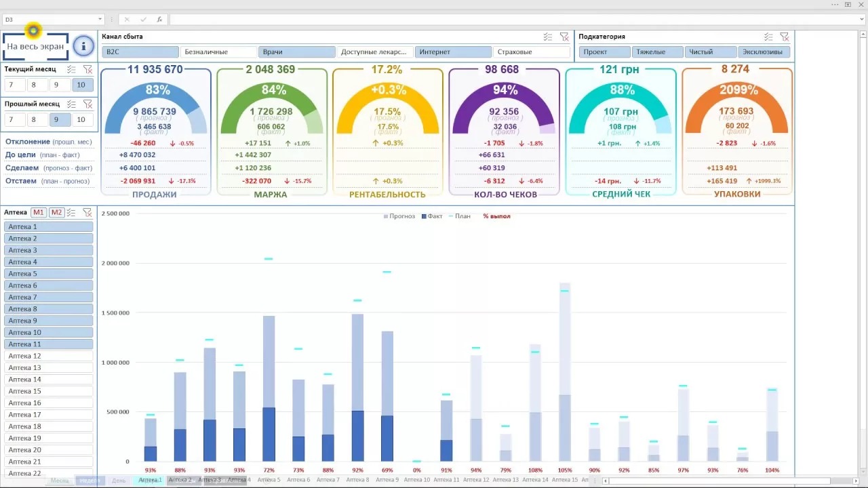Image resolution: width=868 pixels, height=488 pixels.
Task: Clear the Аптека slicer filter
Action: coord(87,213)
